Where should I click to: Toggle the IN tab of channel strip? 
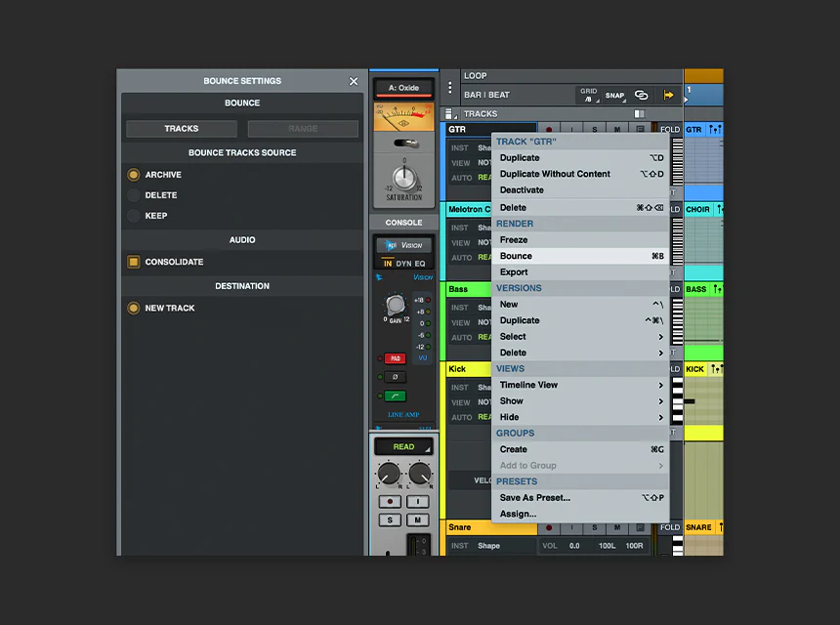pos(388,264)
